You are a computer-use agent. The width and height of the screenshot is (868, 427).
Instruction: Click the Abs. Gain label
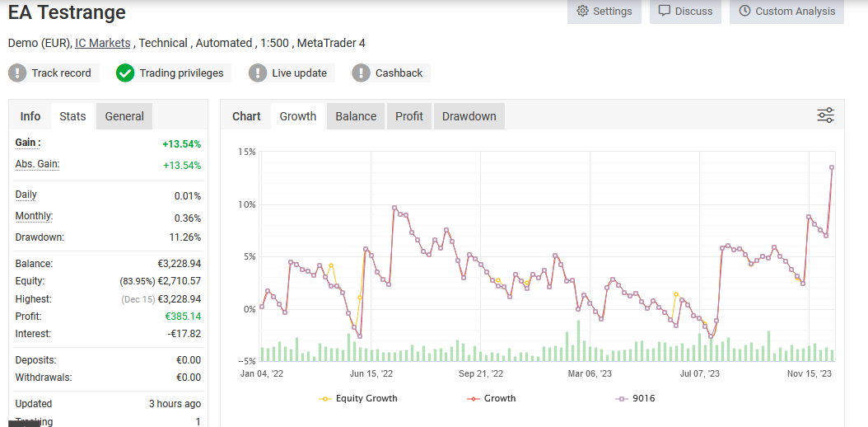click(37, 164)
